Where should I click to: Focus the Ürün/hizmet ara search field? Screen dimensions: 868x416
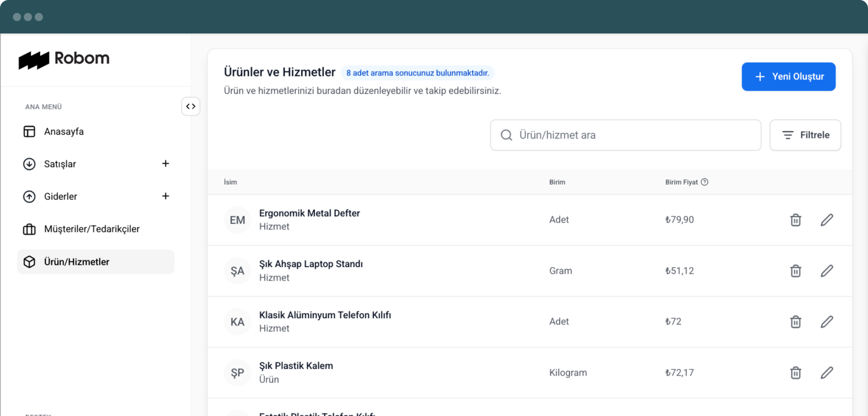625,135
